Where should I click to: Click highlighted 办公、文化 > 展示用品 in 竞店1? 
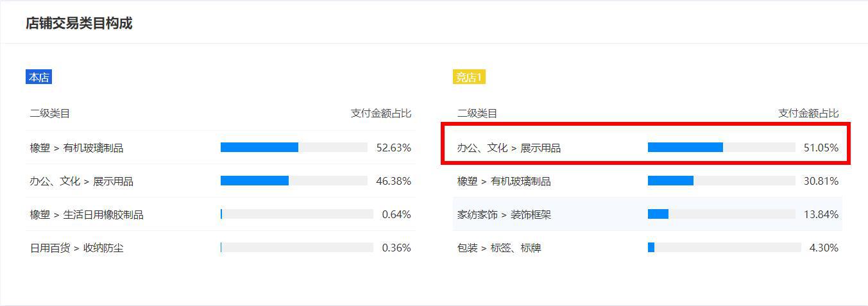click(x=647, y=148)
